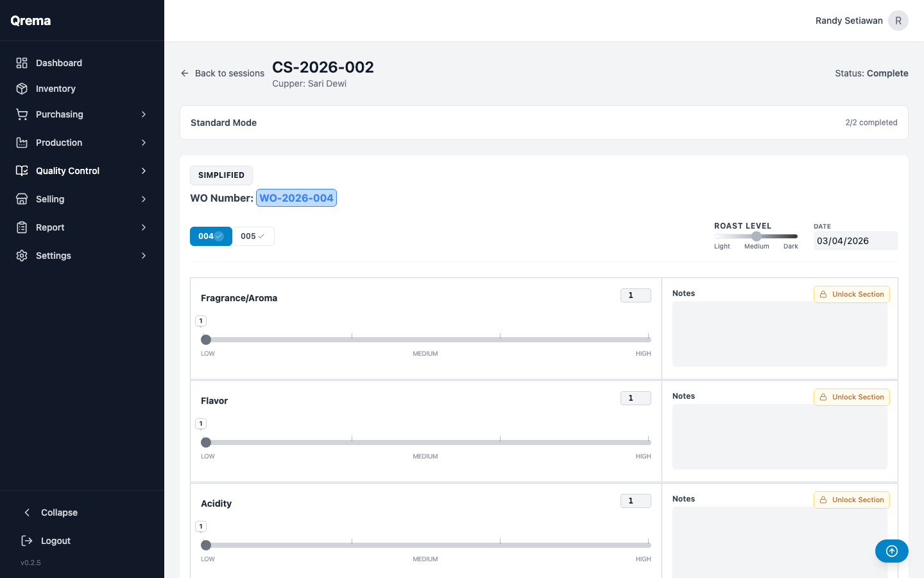Click the Inventory box icon
The width and height of the screenshot is (924, 578).
pos(22,89)
